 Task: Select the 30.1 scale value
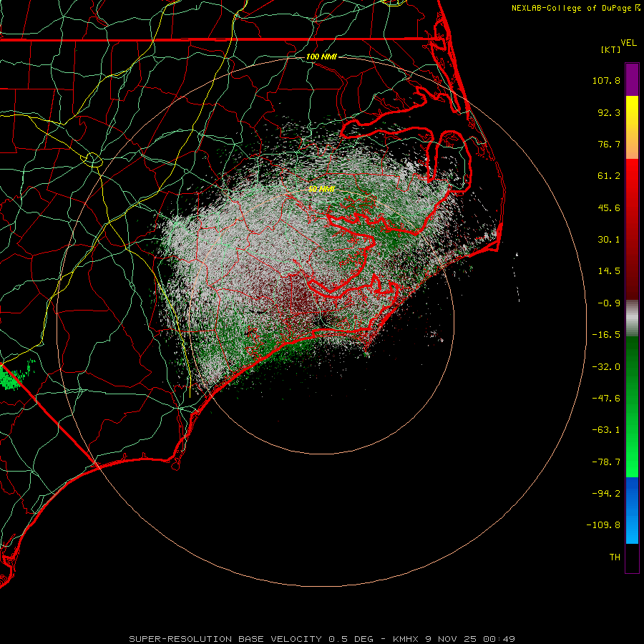click(609, 240)
